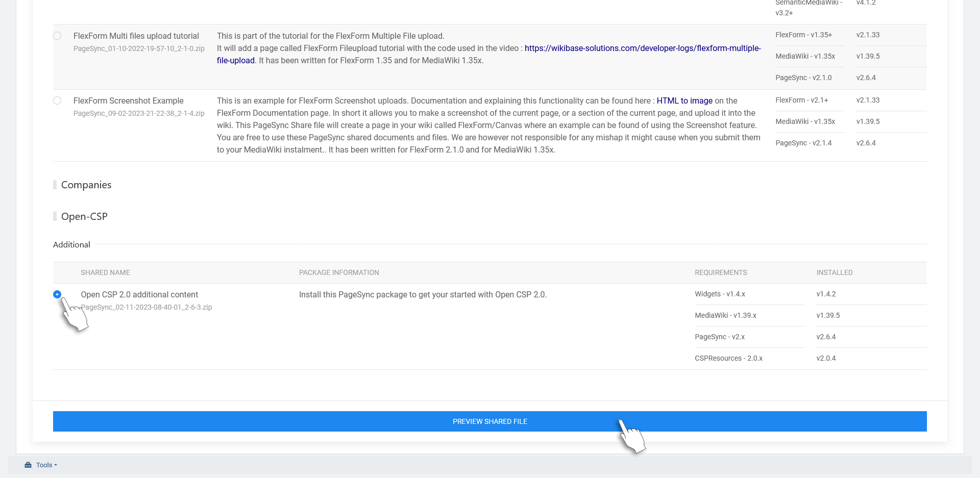This screenshot has height=478, width=980.
Task: Expand the Tools menu caret
Action: click(56, 465)
